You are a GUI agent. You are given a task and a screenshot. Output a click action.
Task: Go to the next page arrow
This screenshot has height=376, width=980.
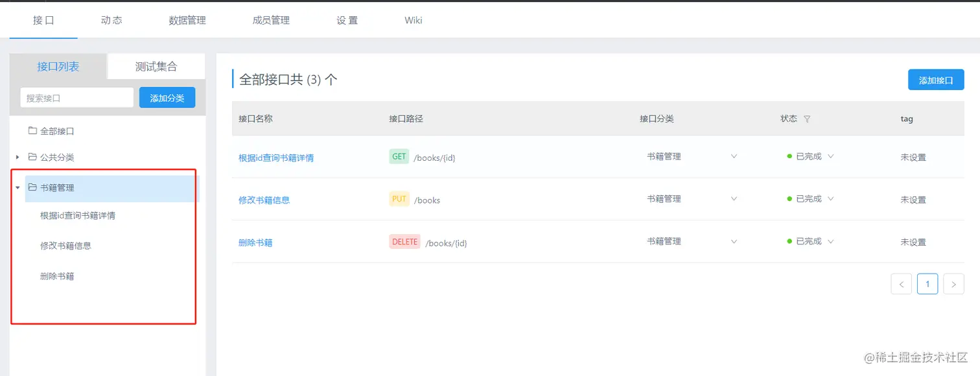[x=953, y=284]
